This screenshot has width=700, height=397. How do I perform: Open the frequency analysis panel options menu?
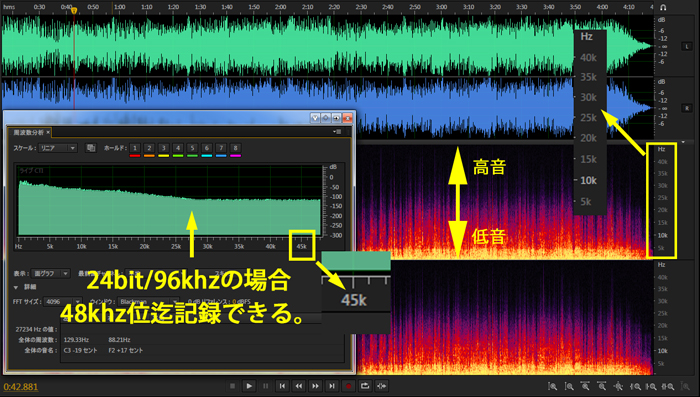click(338, 132)
